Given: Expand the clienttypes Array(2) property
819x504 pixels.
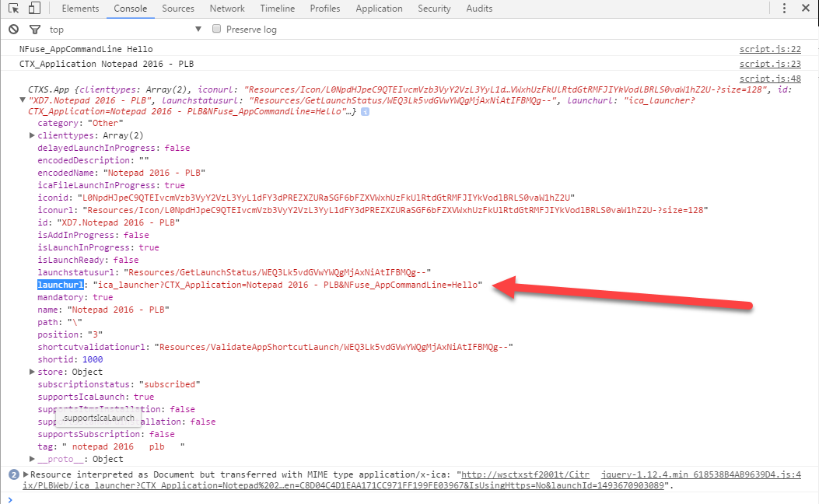Looking at the screenshot, I should pyautogui.click(x=32, y=135).
